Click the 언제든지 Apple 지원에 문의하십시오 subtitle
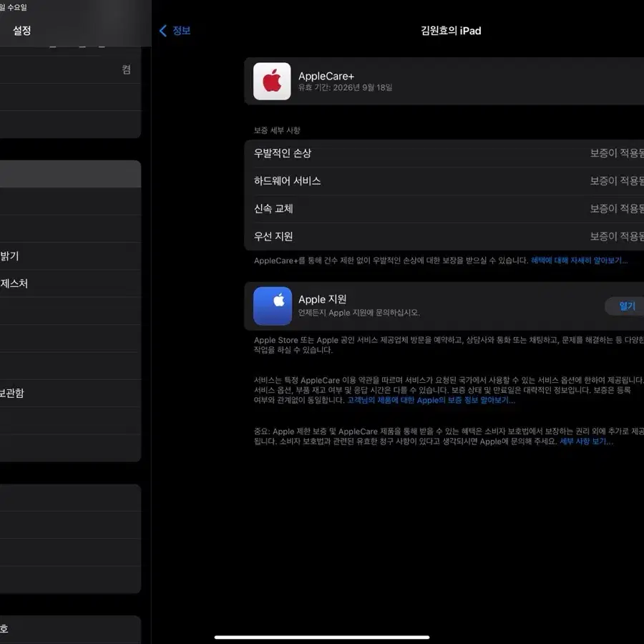 click(359, 313)
